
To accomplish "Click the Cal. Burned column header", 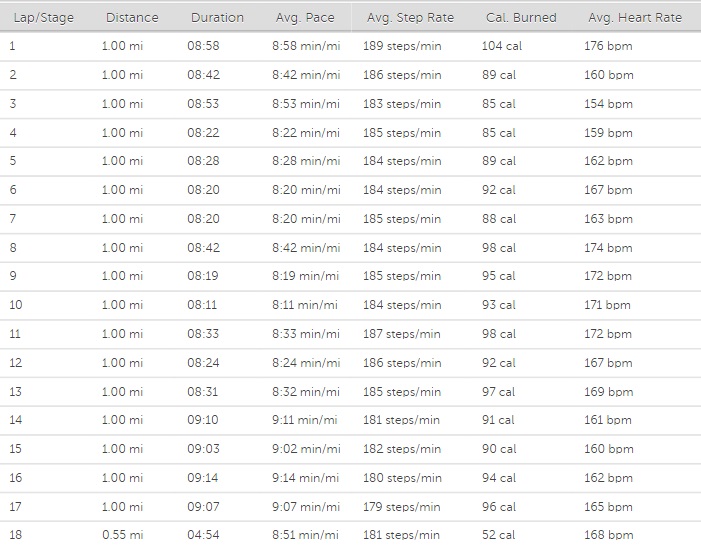I will point(520,17).
